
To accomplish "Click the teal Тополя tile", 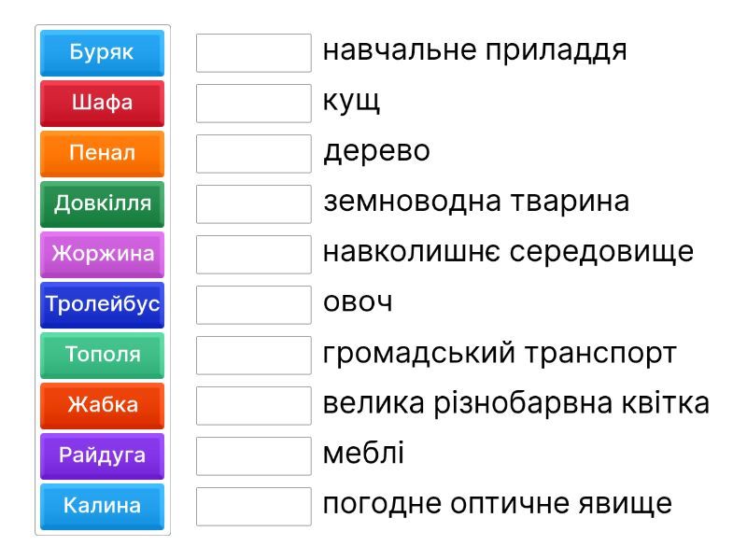I will click(102, 355).
